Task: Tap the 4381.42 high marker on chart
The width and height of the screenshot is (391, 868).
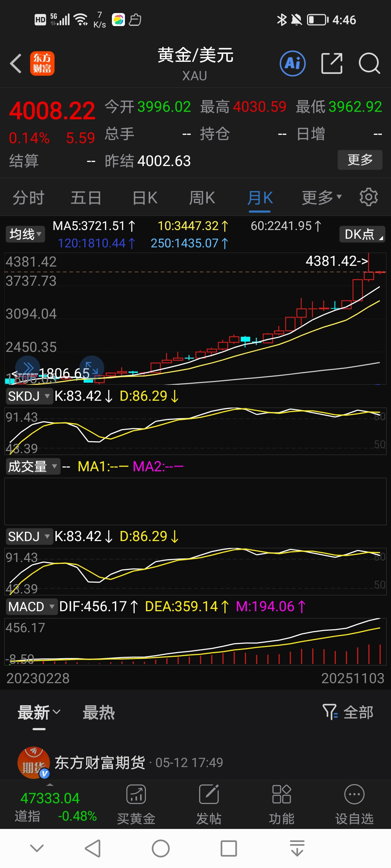Action: tap(337, 261)
